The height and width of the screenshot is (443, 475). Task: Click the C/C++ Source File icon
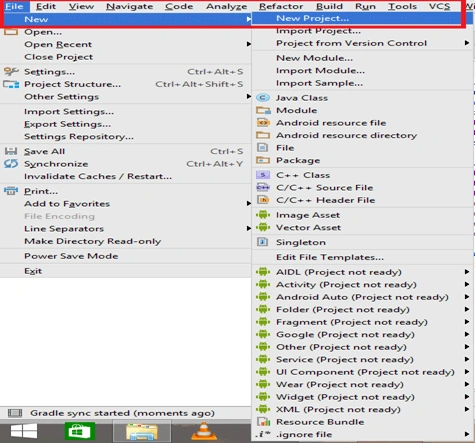[x=263, y=188]
